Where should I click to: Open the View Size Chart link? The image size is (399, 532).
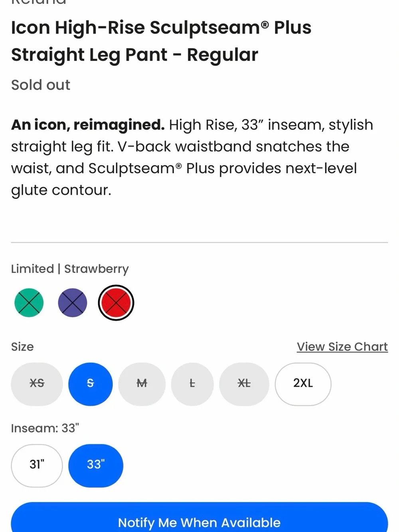coord(342,347)
